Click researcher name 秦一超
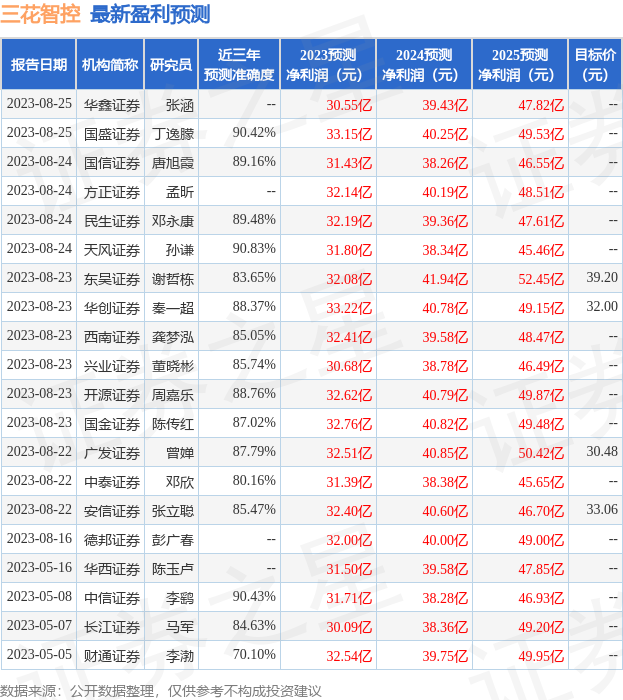623x700 pixels. click(x=173, y=308)
